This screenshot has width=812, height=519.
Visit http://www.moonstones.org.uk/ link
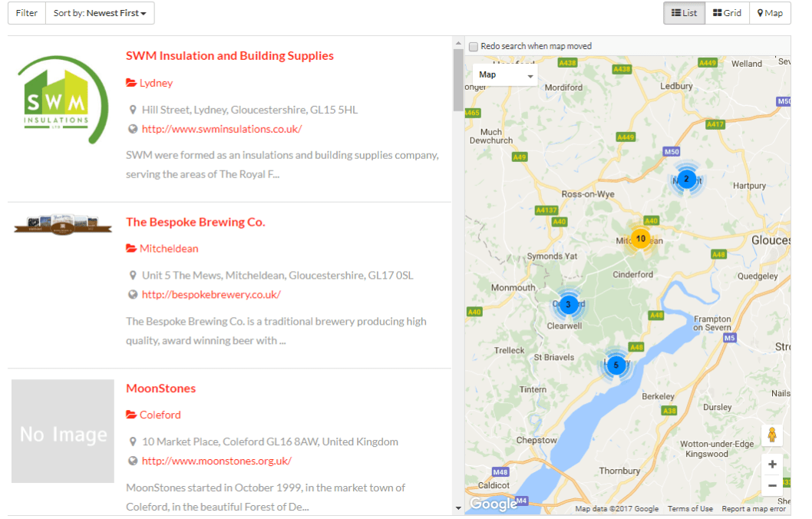point(216,461)
